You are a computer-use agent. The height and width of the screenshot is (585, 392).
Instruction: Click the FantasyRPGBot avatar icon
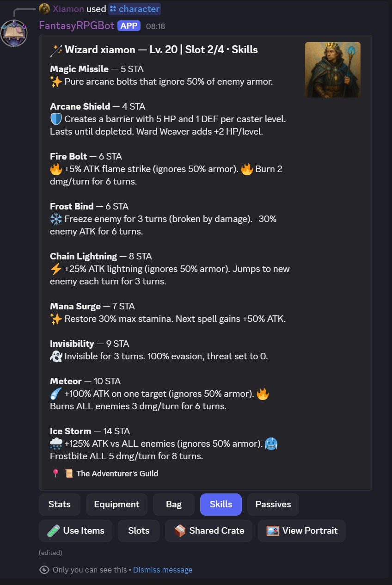tap(14, 33)
